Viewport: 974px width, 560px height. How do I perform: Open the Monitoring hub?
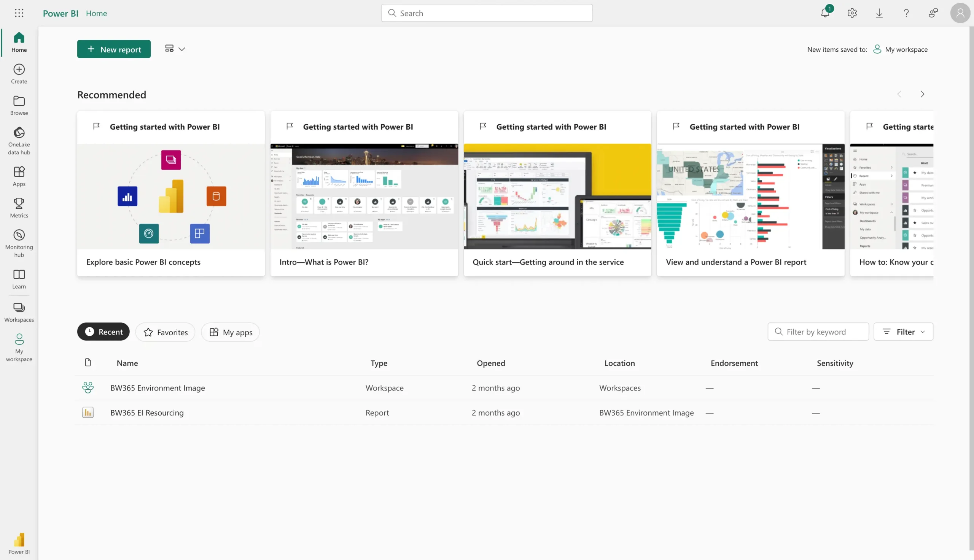[x=19, y=243]
